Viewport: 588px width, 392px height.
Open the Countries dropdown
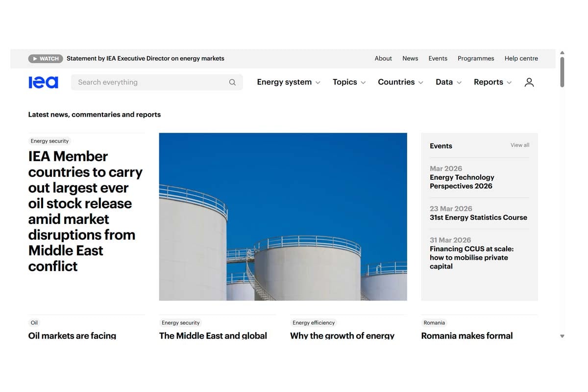400,82
